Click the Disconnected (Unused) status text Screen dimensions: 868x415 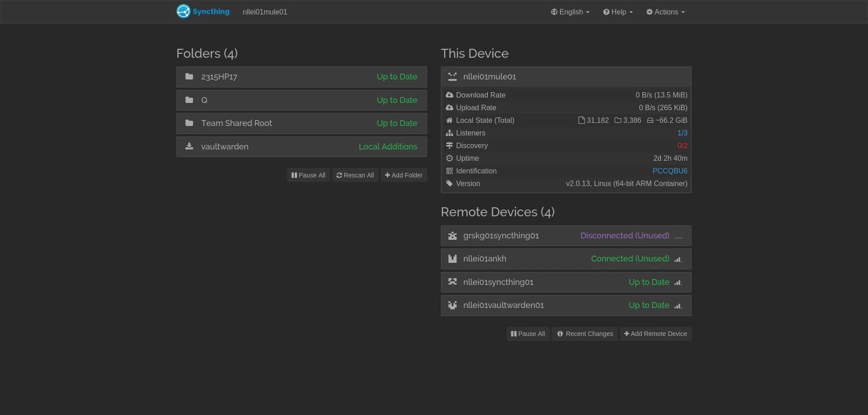pyautogui.click(x=625, y=236)
